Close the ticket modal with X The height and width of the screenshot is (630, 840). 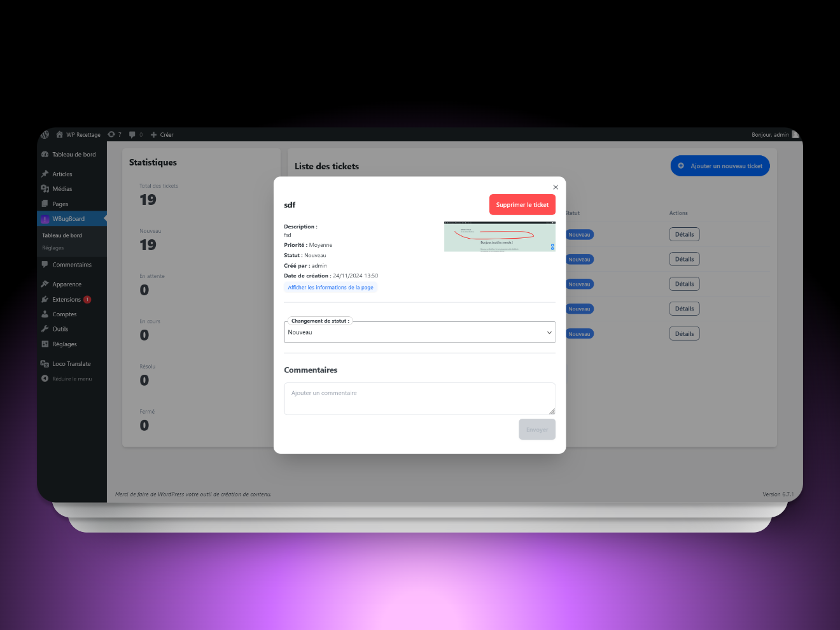[556, 187]
